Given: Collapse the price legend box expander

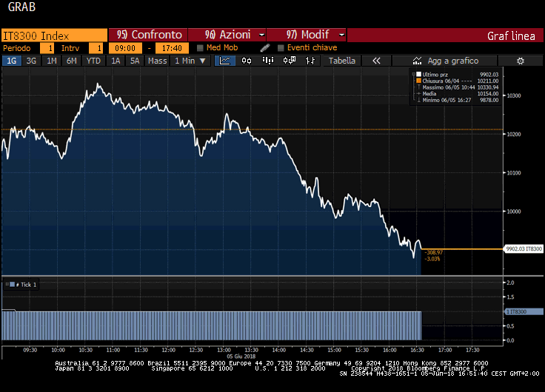Looking at the screenshot, I should point(414,74).
